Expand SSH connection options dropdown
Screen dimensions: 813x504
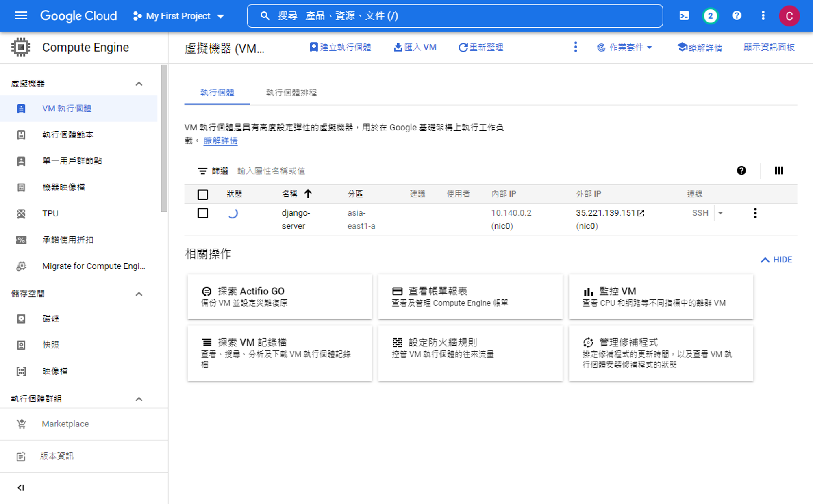point(720,213)
